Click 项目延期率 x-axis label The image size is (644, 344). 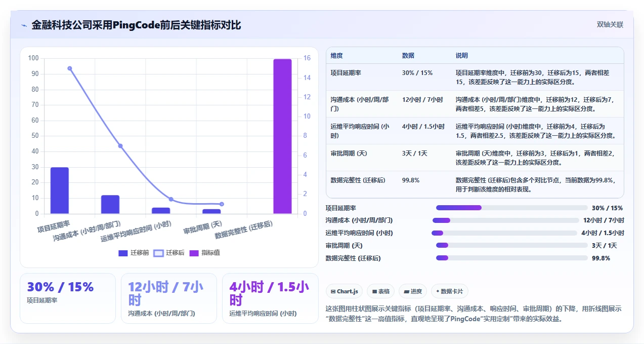point(54,226)
